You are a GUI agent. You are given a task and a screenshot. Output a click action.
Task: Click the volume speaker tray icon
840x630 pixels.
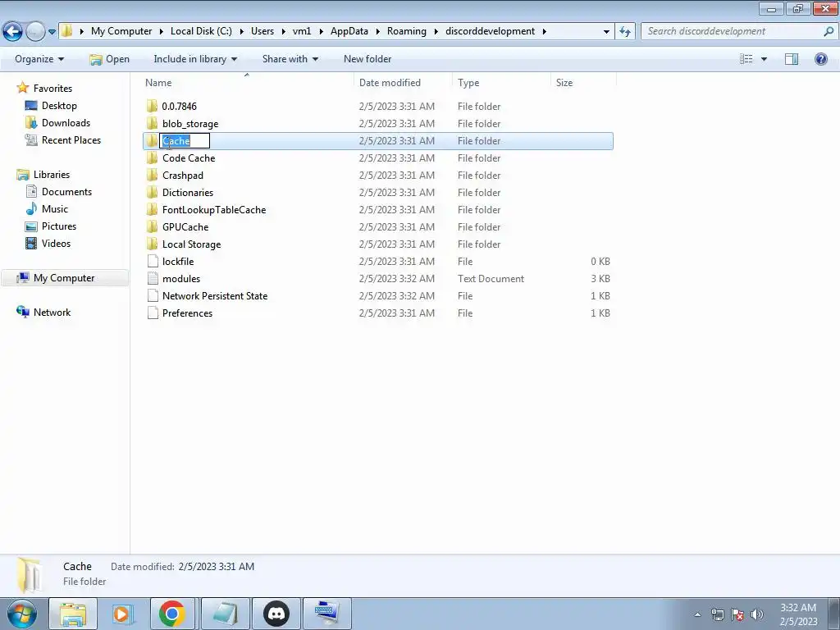tap(757, 614)
